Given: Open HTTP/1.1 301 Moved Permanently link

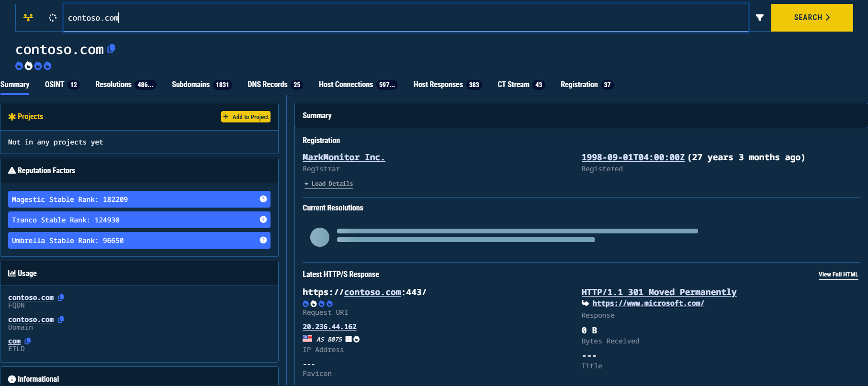Looking at the screenshot, I should (659, 292).
